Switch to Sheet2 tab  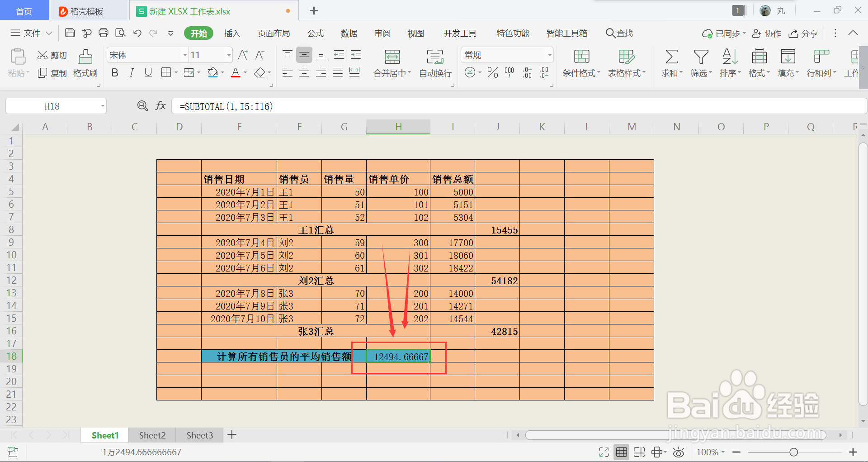(x=152, y=435)
